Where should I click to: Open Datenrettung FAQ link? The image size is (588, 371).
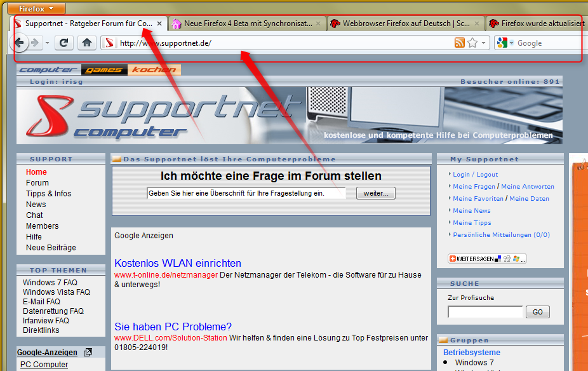(x=53, y=311)
